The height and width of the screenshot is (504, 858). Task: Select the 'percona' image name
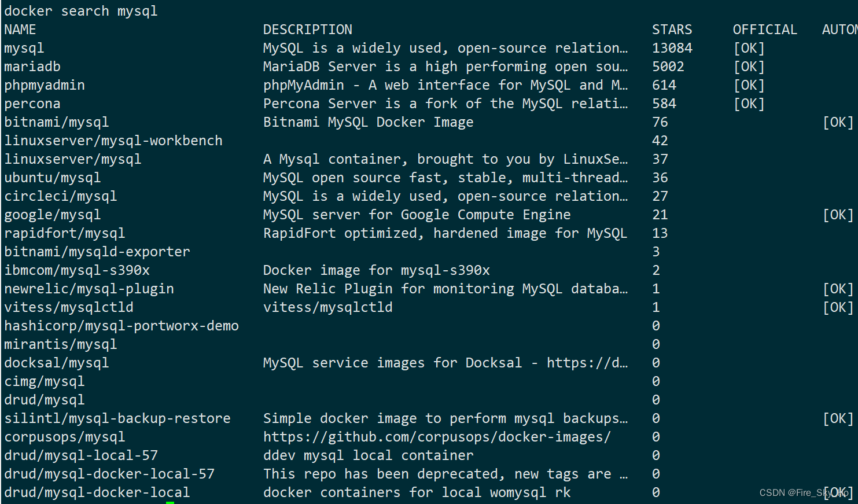pyautogui.click(x=32, y=104)
